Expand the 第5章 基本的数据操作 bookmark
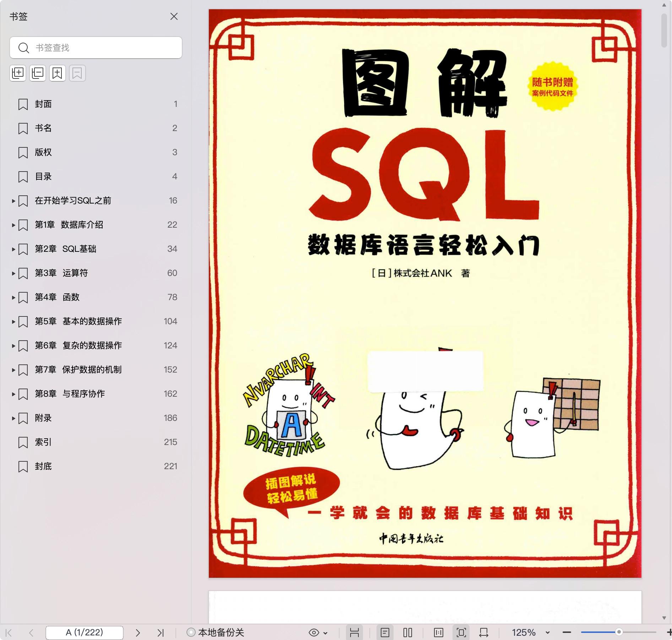The width and height of the screenshot is (672, 640). tap(13, 322)
